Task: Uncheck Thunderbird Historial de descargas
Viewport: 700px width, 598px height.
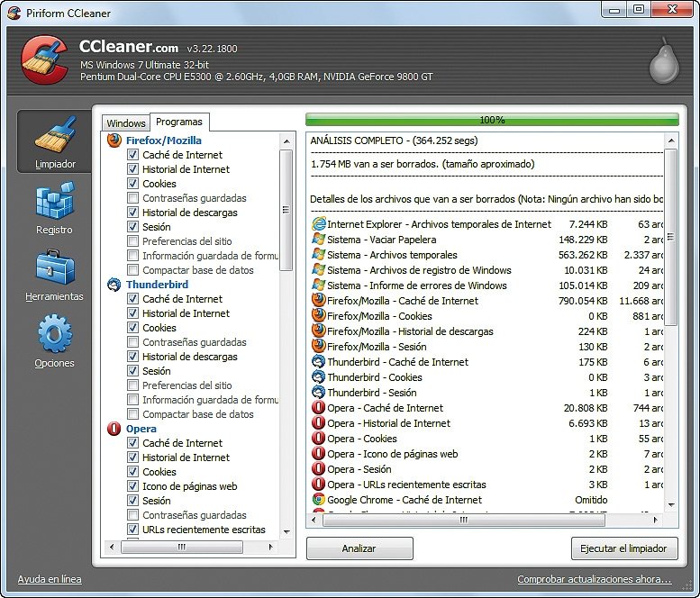Action: tap(132, 356)
